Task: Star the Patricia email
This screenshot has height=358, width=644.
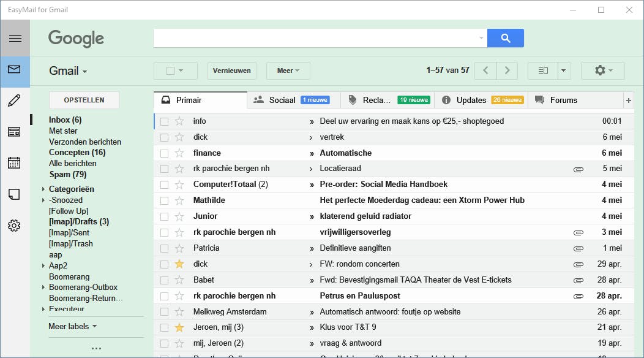Action: (179, 248)
